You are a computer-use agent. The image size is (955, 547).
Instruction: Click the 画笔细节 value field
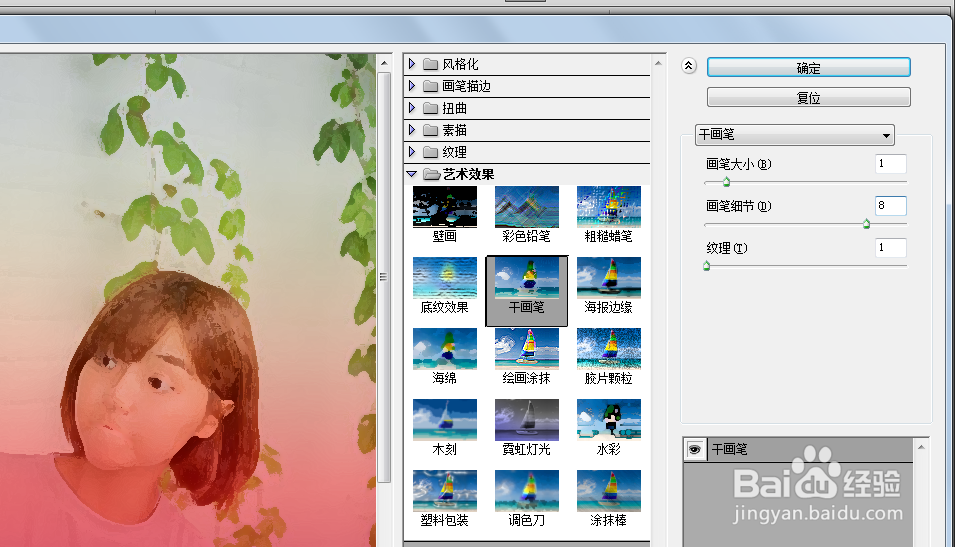coord(890,206)
